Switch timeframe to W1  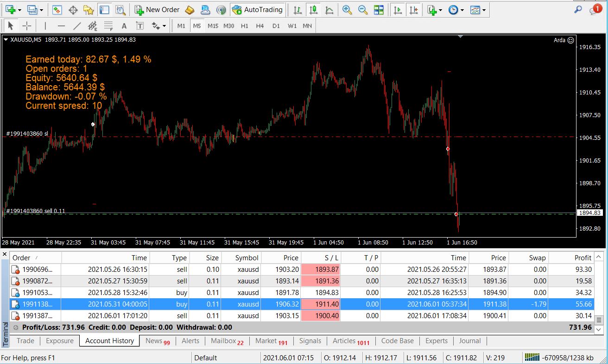coord(292,26)
